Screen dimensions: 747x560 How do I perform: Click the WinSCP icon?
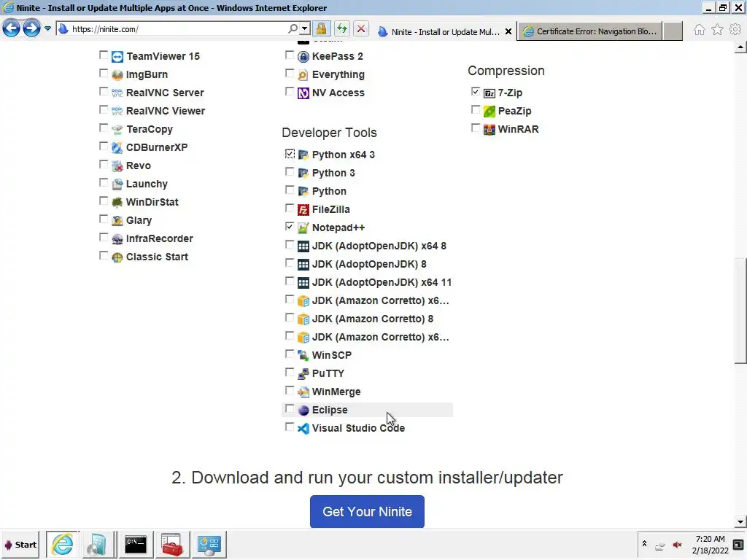[x=303, y=356]
